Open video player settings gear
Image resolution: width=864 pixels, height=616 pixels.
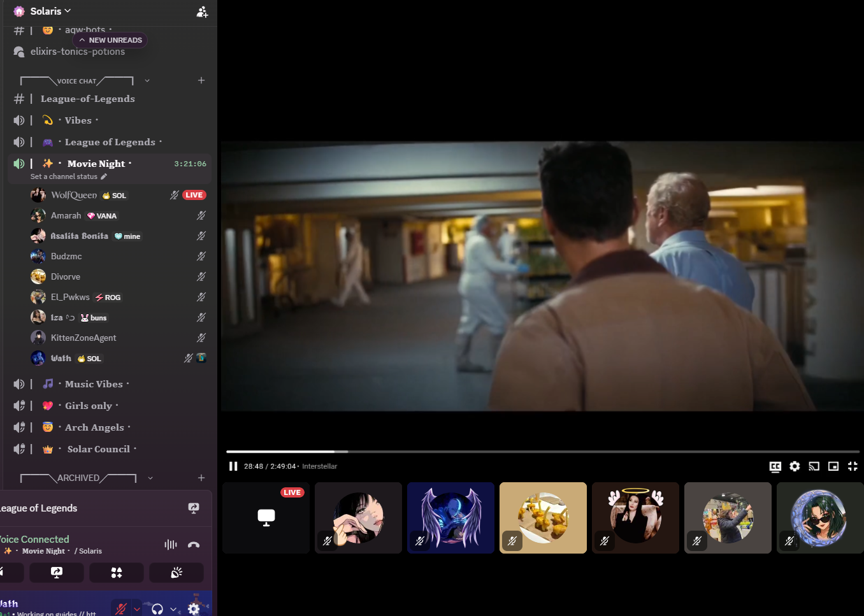[x=795, y=466]
